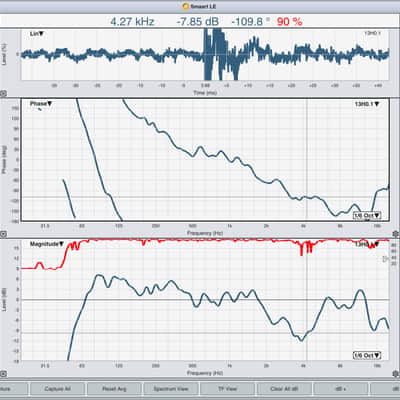Viewport: 400px width, 400px height.
Task: Click the Reset Avg button
Action: click(114, 389)
